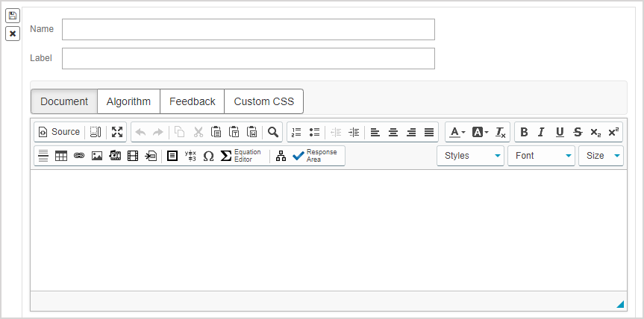Open the Styles dropdown

click(470, 156)
